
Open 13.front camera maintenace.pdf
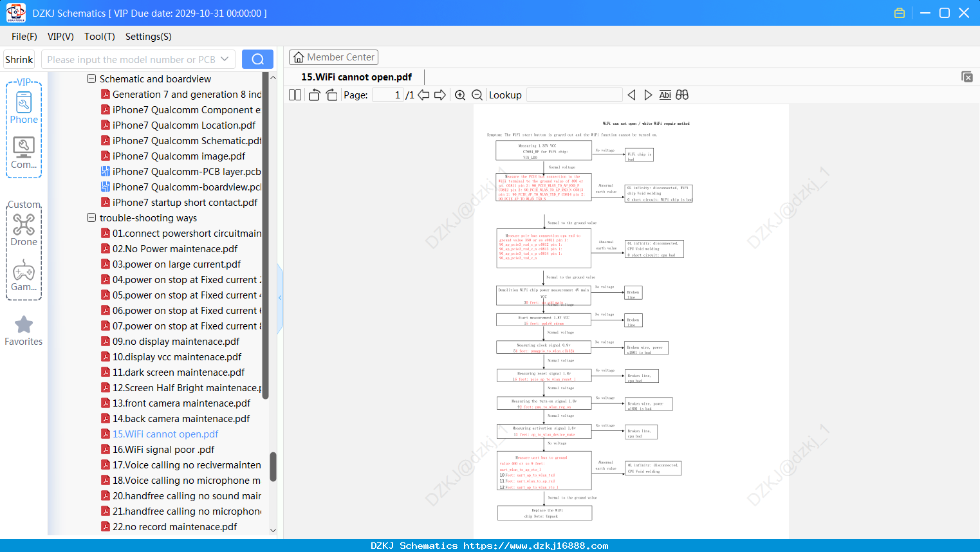[176, 403]
